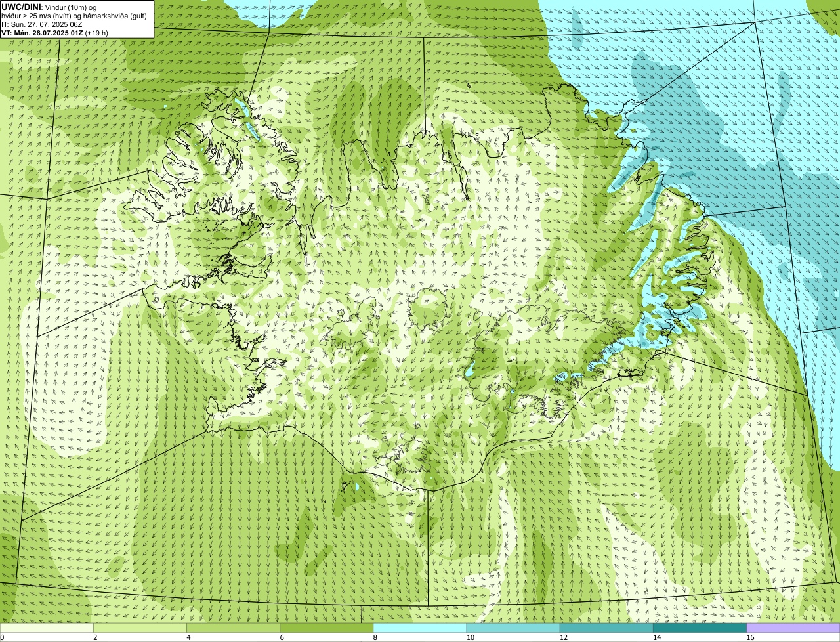Click the 'IT: Sun. 27. 07. 2025 06Z' line
The image size is (840, 642).
(x=41, y=24)
